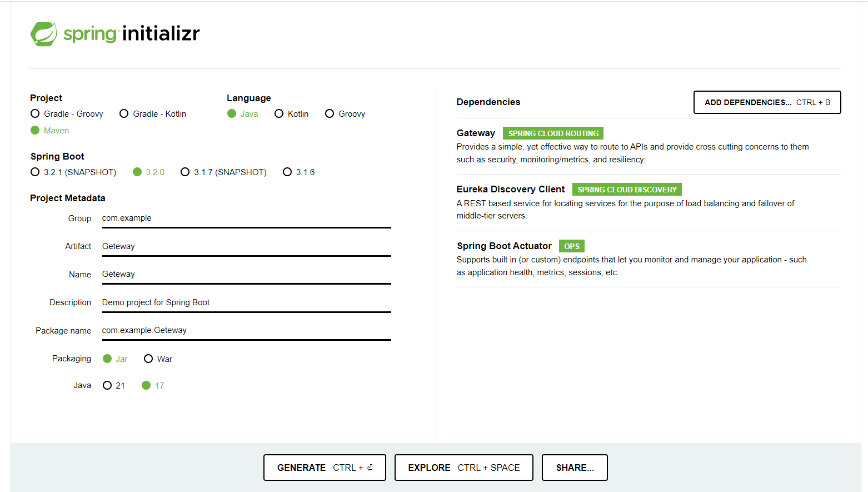
Task: Open the Add Dependencies dialog
Action: pos(767,102)
